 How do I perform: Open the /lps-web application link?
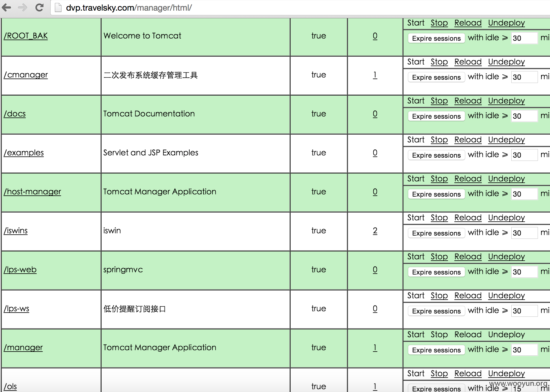pyautogui.click(x=20, y=269)
